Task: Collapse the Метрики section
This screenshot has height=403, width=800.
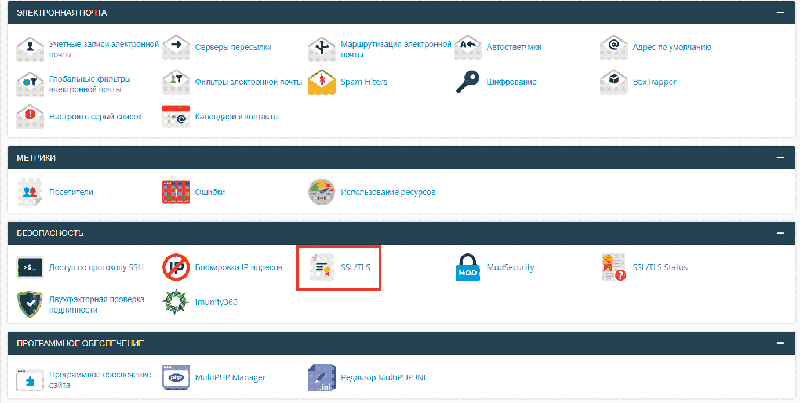Action: point(780,158)
